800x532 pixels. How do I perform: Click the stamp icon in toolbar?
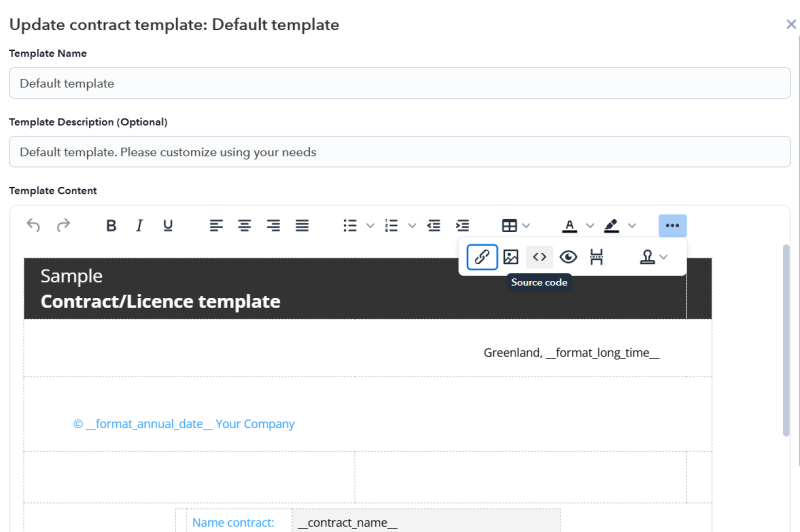click(647, 257)
